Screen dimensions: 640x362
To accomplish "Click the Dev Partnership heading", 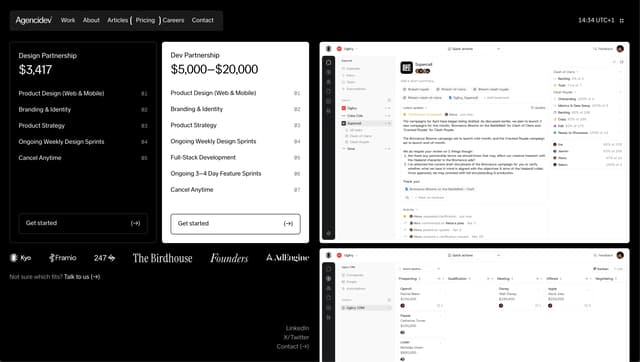I will [x=195, y=55].
